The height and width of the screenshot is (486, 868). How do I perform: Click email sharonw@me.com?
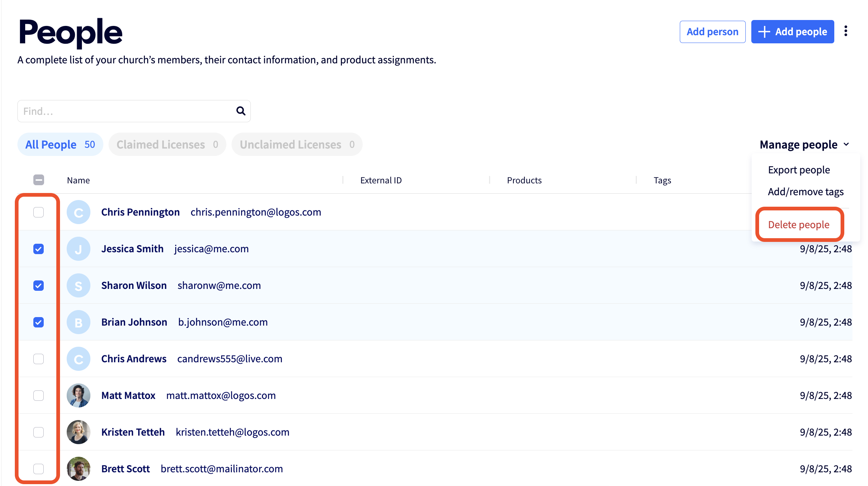[x=219, y=286]
